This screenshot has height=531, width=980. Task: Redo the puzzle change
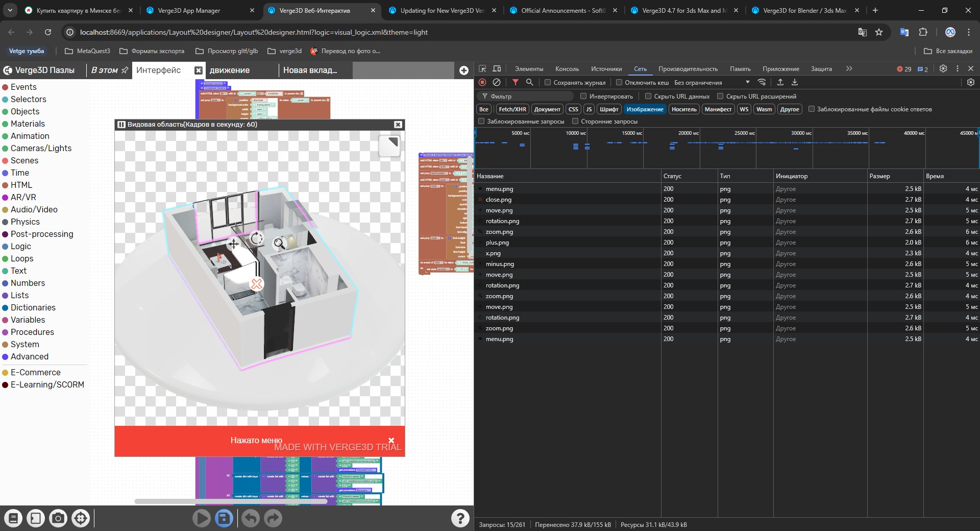click(x=273, y=518)
